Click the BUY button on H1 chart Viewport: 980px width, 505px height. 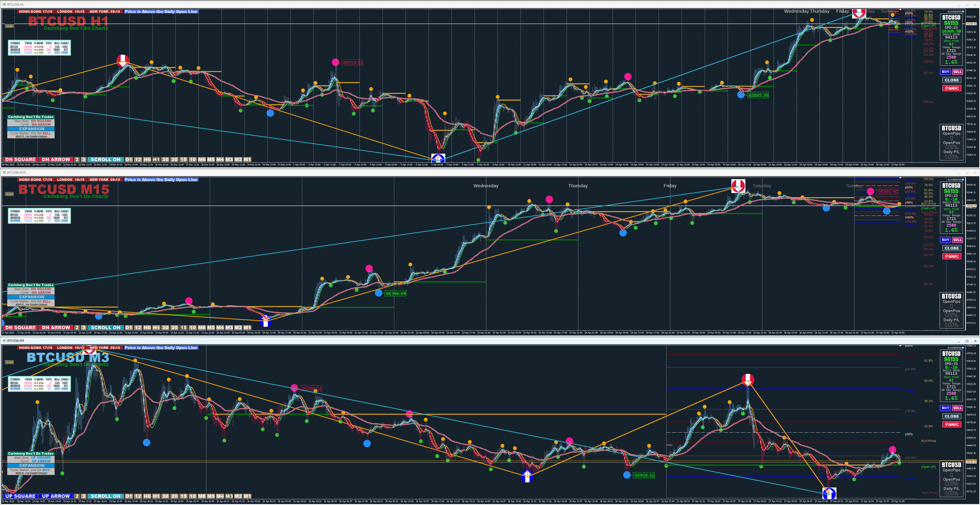click(x=945, y=71)
